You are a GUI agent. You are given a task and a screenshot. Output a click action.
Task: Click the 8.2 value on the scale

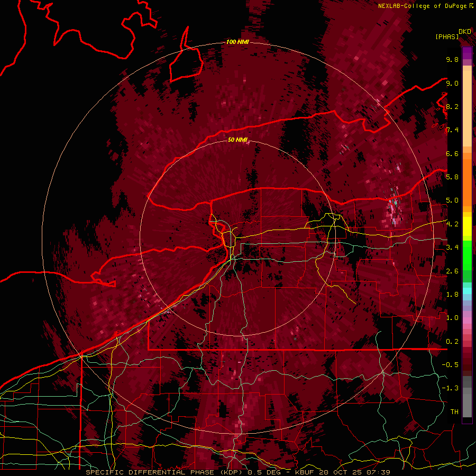point(452,106)
